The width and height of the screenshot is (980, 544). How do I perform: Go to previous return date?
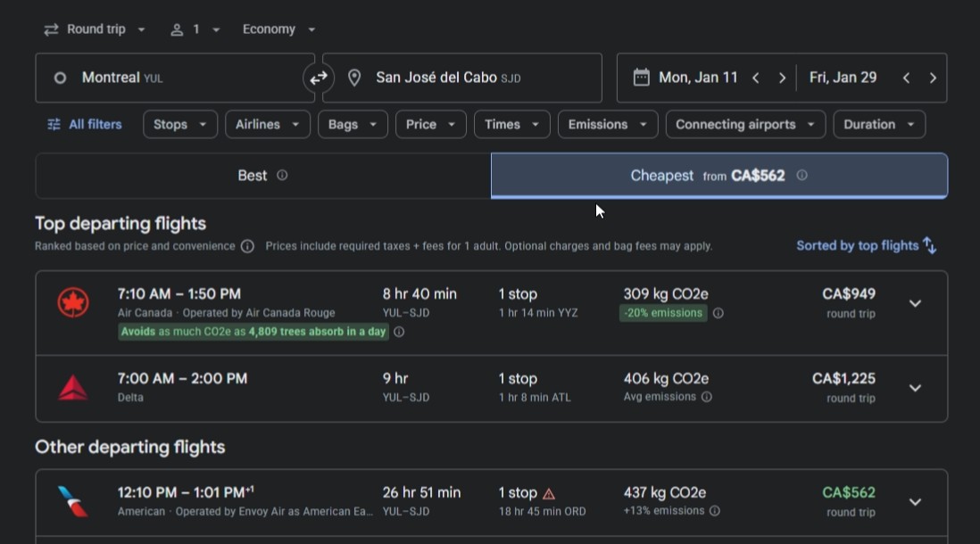(906, 78)
